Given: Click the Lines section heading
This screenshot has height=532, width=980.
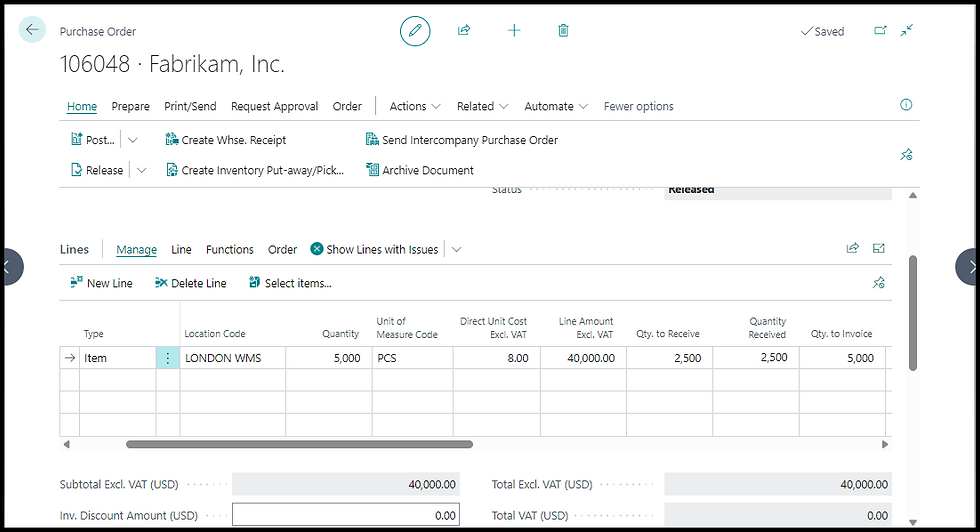Looking at the screenshot, I should 74,249.
